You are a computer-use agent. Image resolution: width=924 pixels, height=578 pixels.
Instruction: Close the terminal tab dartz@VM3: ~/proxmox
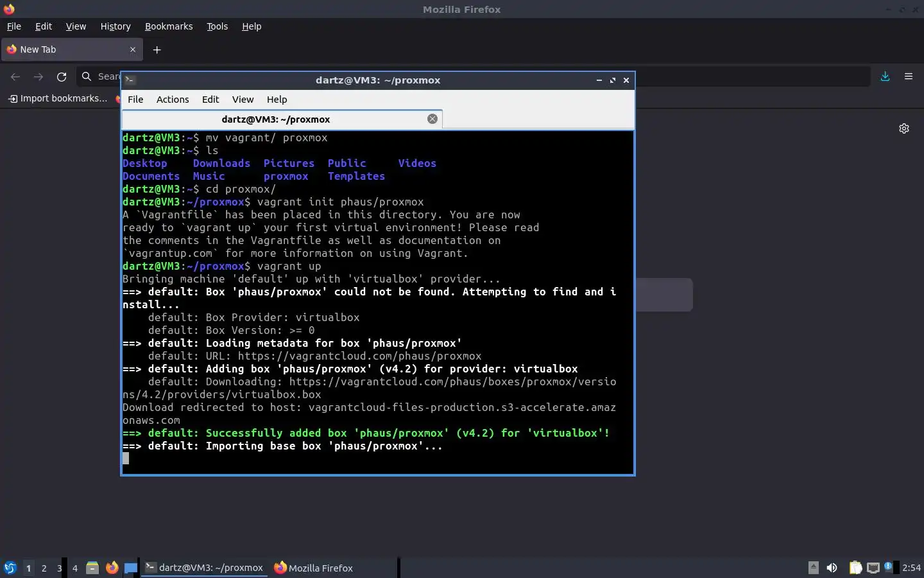point(432,119)
